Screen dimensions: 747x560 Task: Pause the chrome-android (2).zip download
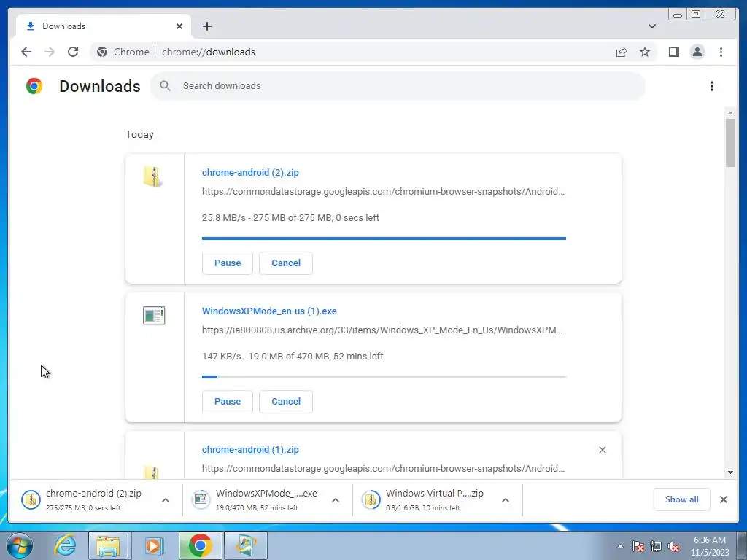pos(228,262)
